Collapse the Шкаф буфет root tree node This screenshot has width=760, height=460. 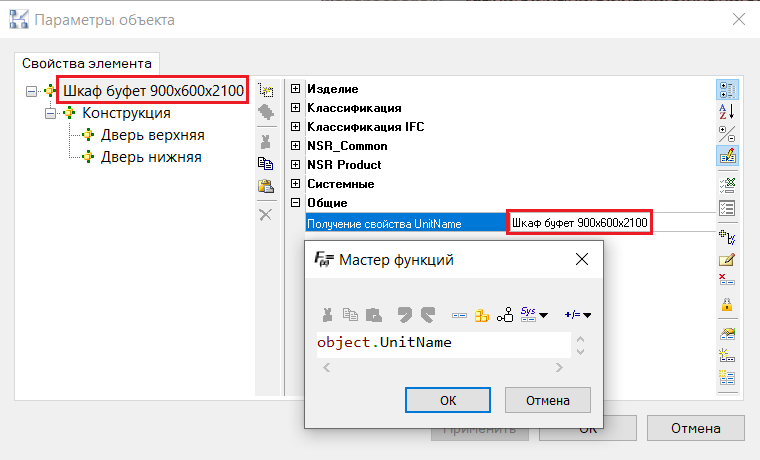coord(31,91)
